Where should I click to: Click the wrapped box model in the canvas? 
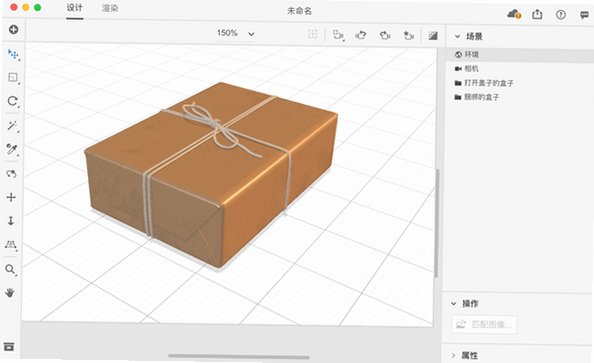[x=211, y=174]
